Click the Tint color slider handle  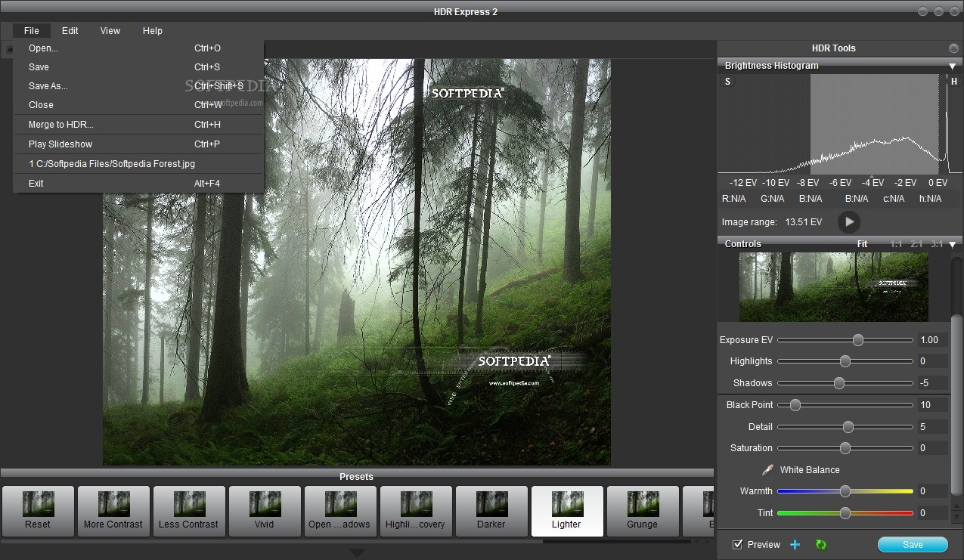(x=845, y=513)
